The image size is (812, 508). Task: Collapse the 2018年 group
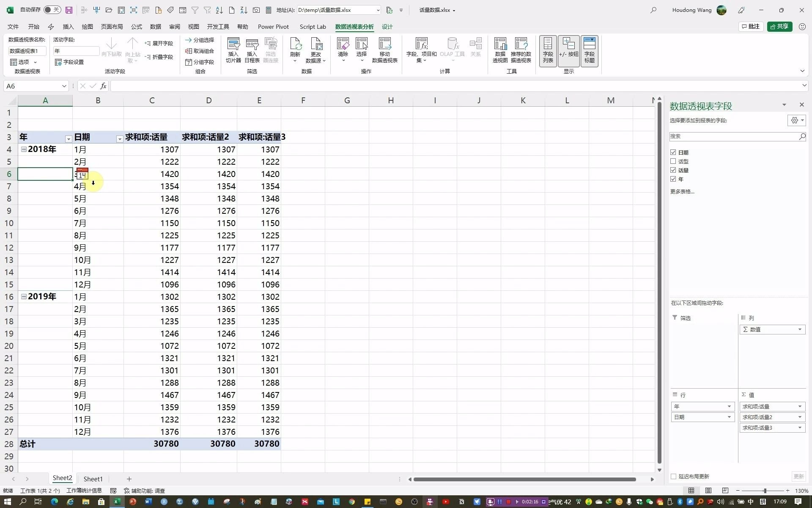[x=24, y=149]
